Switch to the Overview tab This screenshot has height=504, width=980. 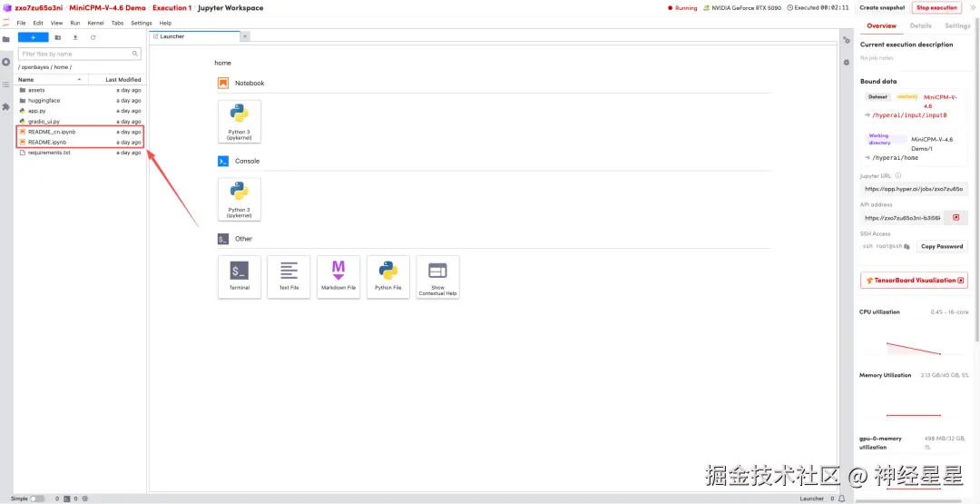[x=881, y=25]
